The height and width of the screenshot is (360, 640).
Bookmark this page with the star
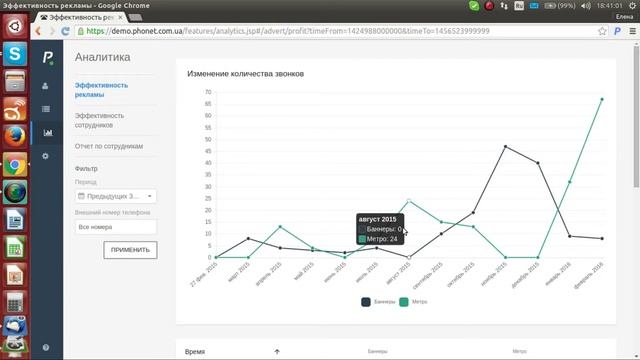pyautogui.click(x=602, y=31)
